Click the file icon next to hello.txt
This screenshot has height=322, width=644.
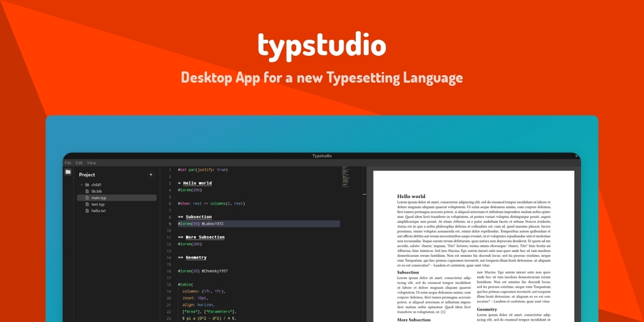87,211
